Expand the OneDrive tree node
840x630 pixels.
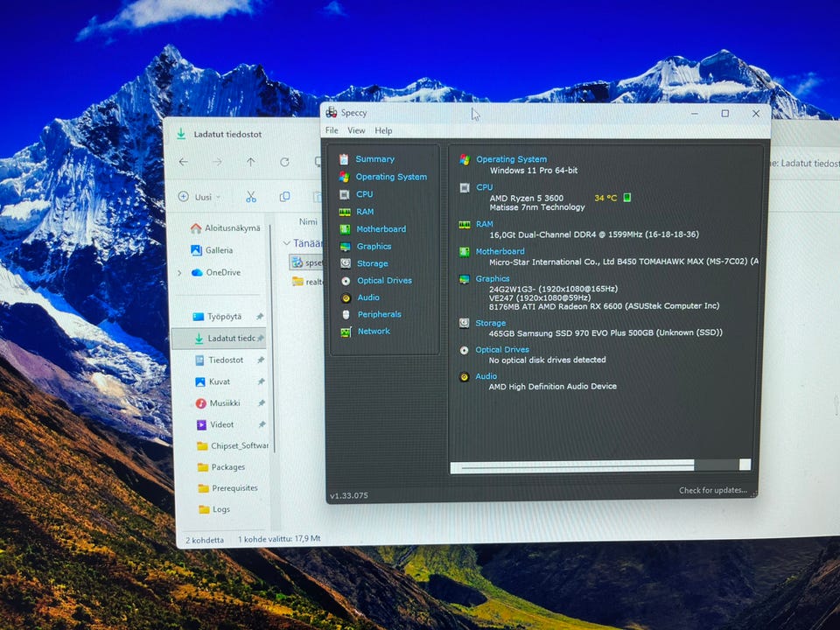179,273
